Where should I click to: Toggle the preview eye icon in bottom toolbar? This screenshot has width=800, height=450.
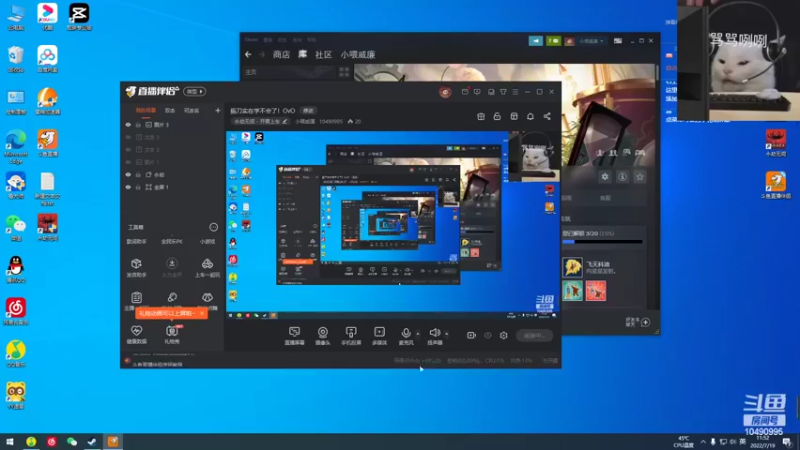[488, 335]
